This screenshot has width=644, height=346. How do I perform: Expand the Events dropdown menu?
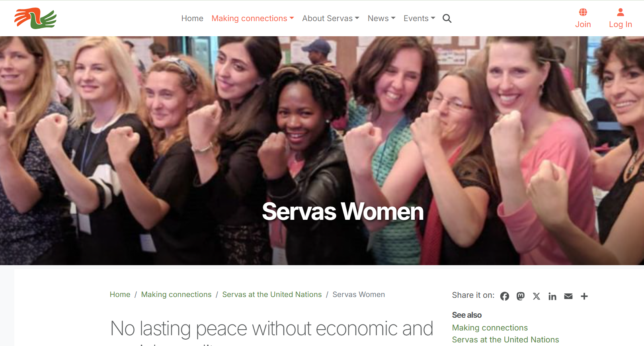point(420,18)
